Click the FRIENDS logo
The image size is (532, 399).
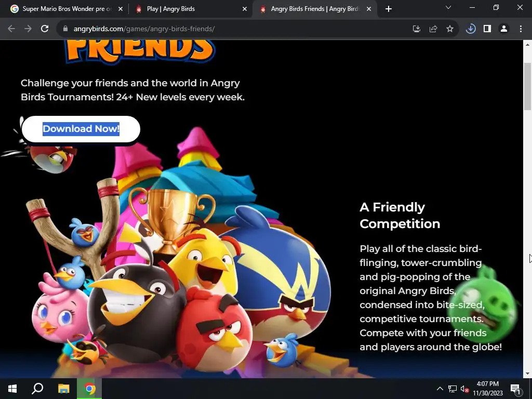tap(140, 51)
